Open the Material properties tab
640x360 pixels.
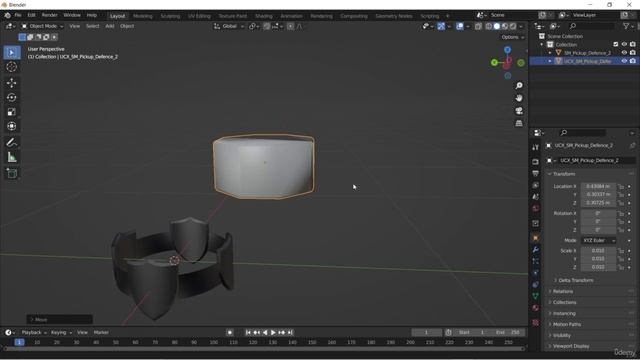(536, 308)
